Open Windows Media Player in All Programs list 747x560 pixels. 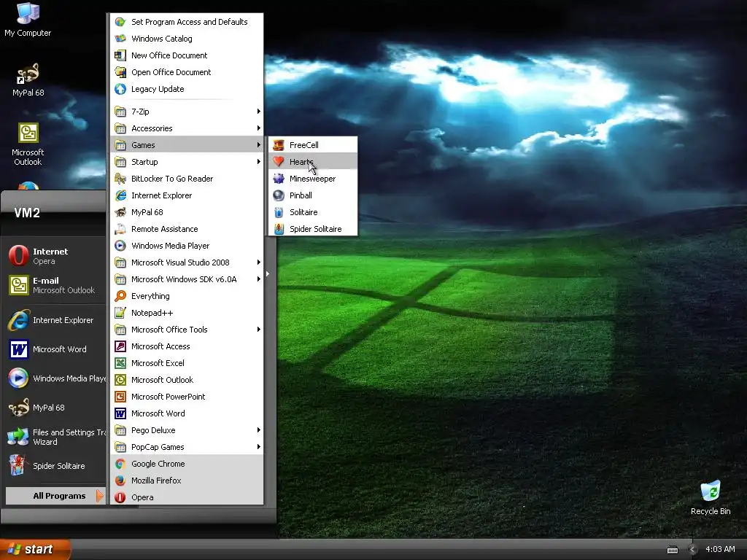pyautogui.click(x=187, y=246)
